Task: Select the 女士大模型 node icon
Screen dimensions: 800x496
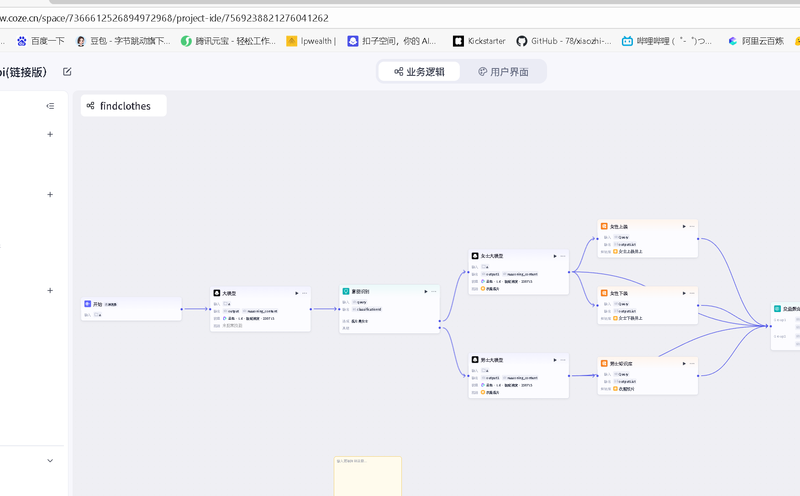Action: tap(475, 256)
